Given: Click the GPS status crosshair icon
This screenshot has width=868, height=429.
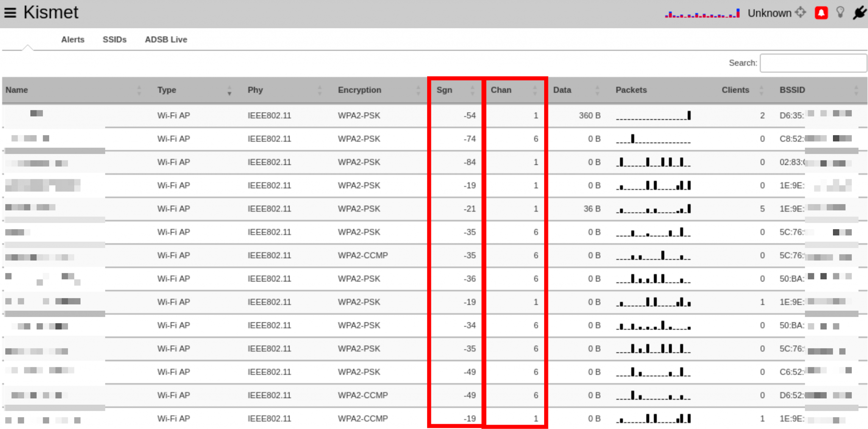Looking at the screenshot, I should (x=800, y=13).
